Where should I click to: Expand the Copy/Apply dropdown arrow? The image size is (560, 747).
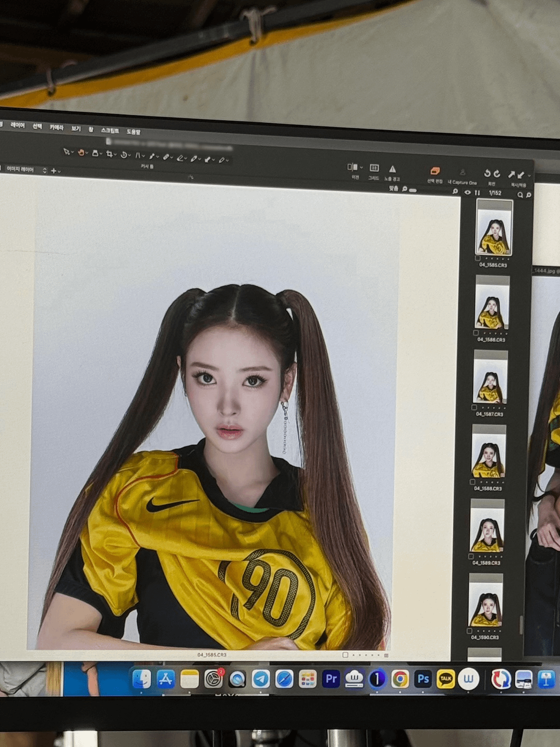pyautogui.click(x=529, y=176)
